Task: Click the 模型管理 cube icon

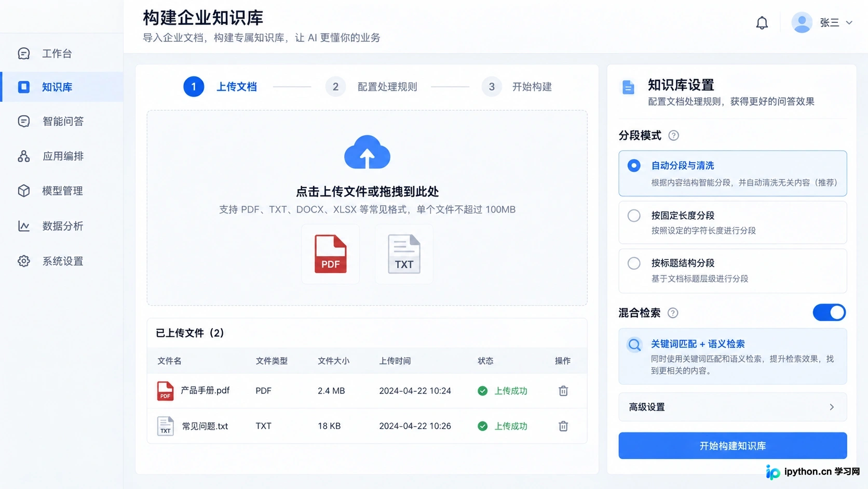Action: click(x=24, y=191)
